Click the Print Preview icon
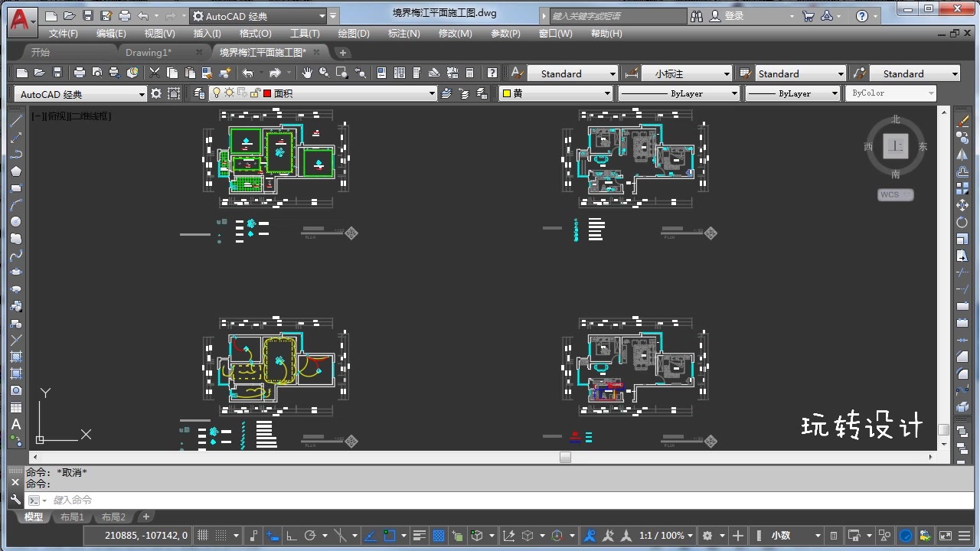This screenshot has height=551, width=980. tap(97, 73)
